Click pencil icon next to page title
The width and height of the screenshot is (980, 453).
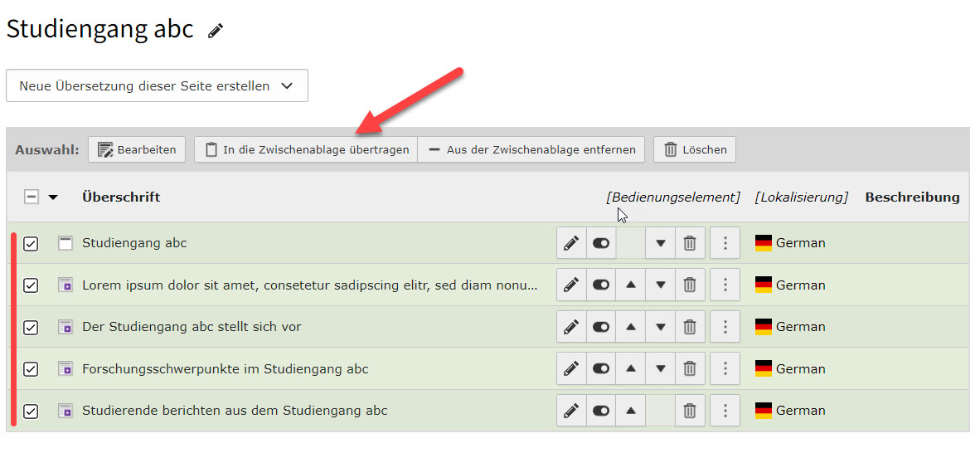coord(216,32)
